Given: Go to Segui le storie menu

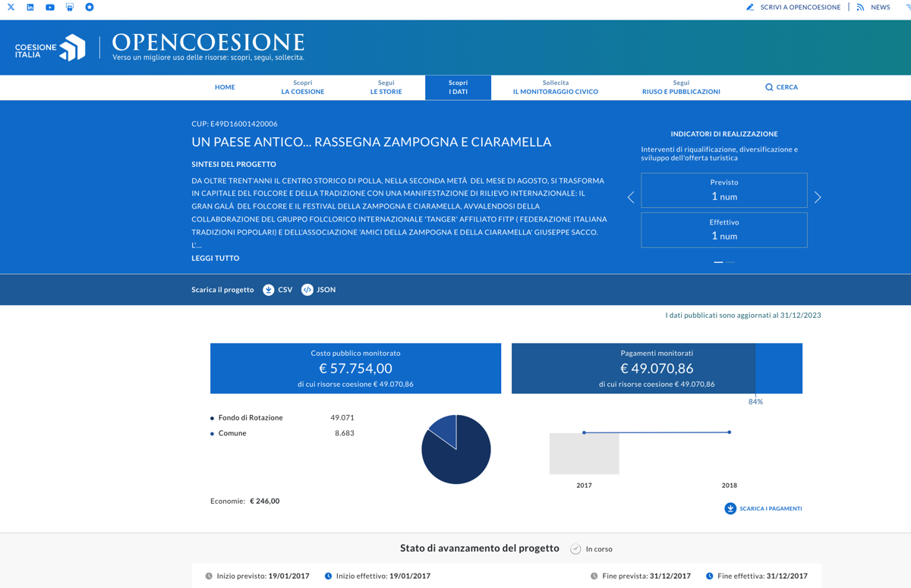Looking at the screenshot, I should (386, 87).
